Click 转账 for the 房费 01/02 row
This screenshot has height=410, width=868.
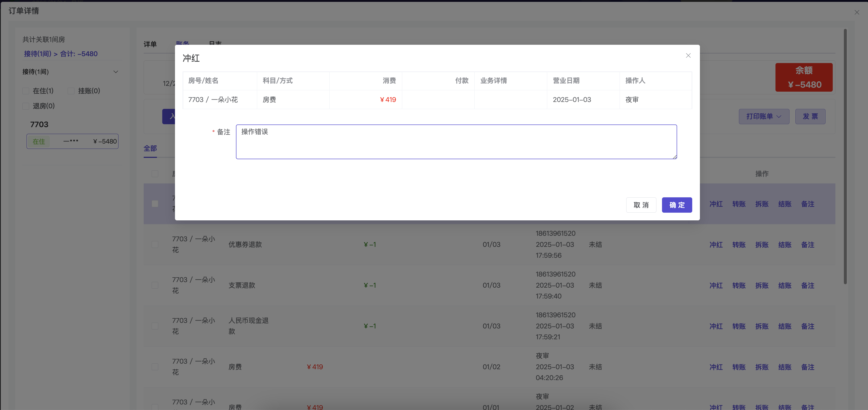point(739,367)
